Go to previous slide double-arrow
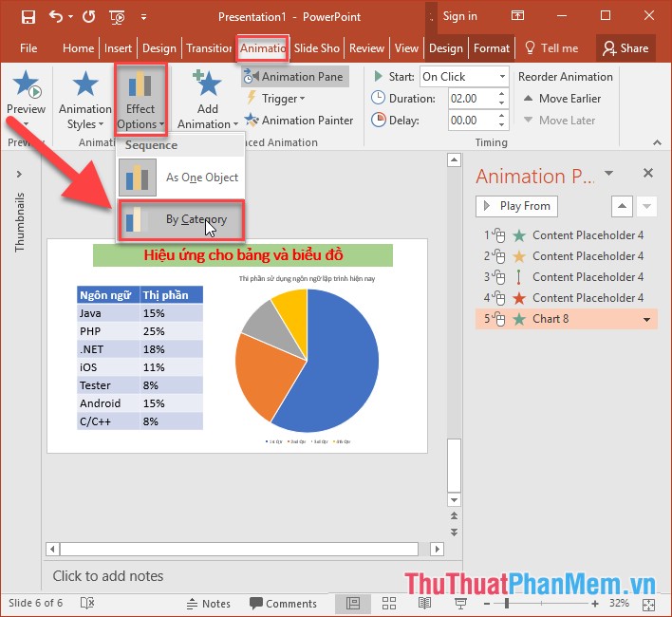672x617 pixels. tap(454, 515)
